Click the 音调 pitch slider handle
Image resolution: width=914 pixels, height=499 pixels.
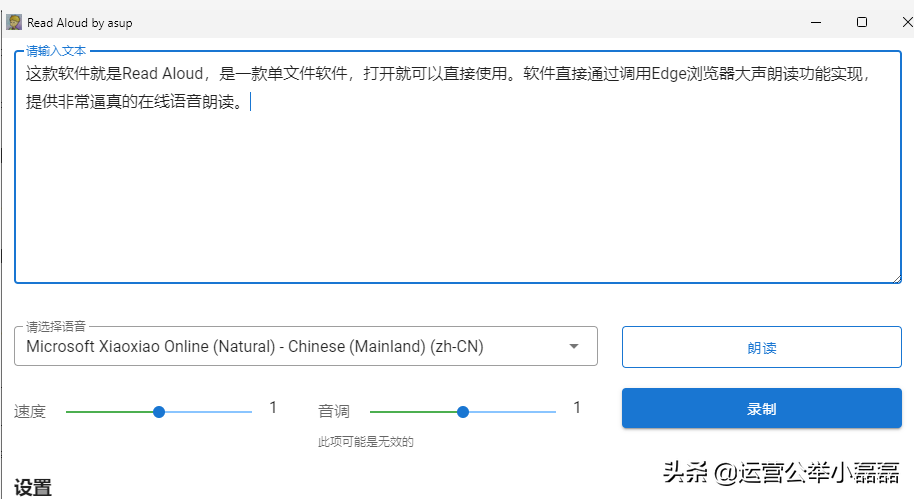[x=462, y=412]
